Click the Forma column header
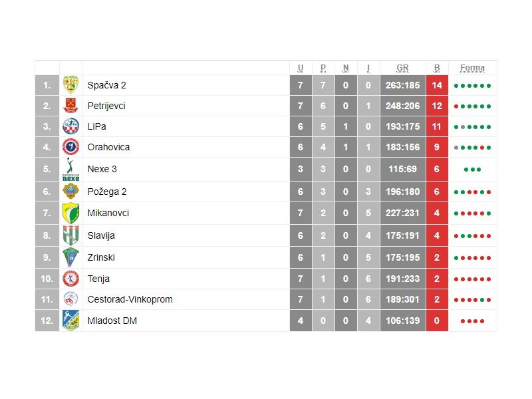Screen dimensions: 532x399 tap(472, 68)
